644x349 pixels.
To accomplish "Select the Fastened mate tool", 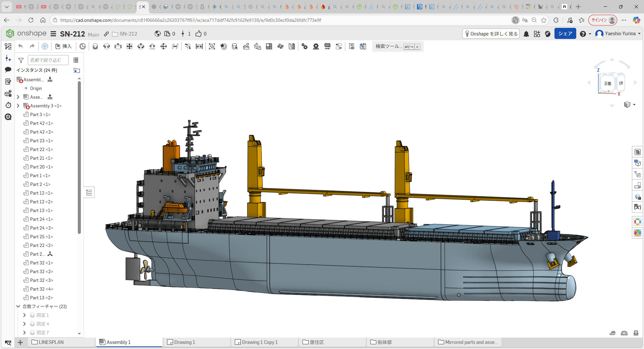I will coord(95,46).
